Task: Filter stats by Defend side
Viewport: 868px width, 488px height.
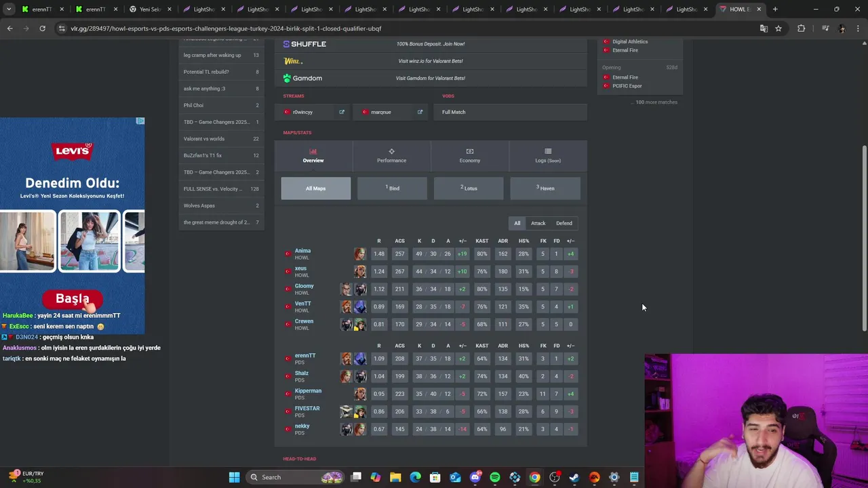Action: tap(564, 223)
